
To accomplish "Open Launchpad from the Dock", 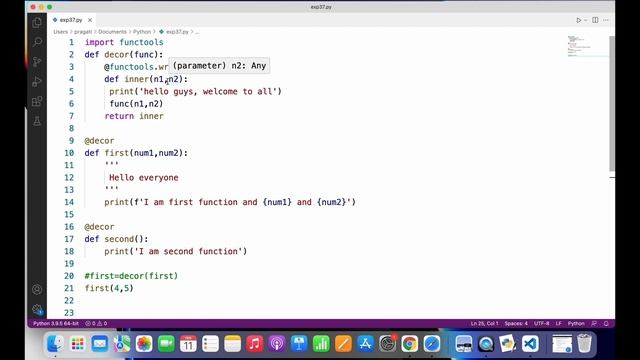I will [x=78, y=343].
